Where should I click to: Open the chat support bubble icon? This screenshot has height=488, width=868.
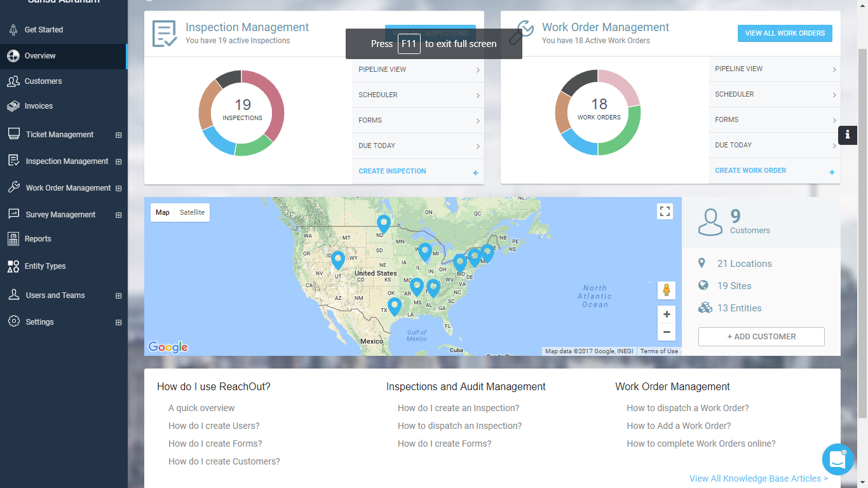pyautogui.click(x=837, y=459)
